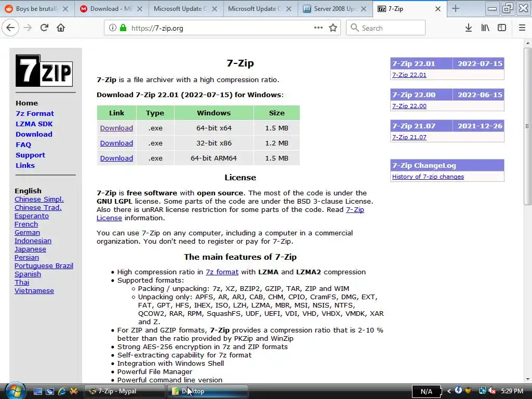The height and width of the screenshot is (399, 532).
Task: Open the library bookmarks icon
Action: tap(485, 28)
